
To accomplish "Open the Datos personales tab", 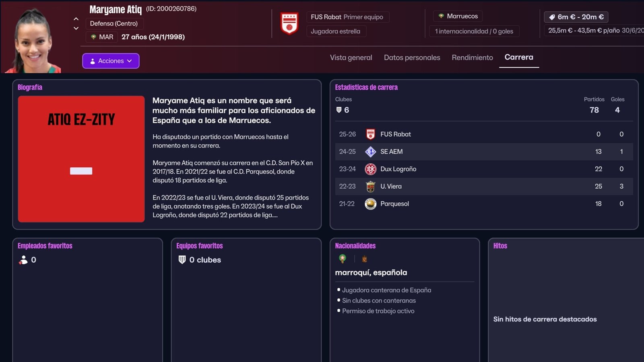I will tap(412, 58).
